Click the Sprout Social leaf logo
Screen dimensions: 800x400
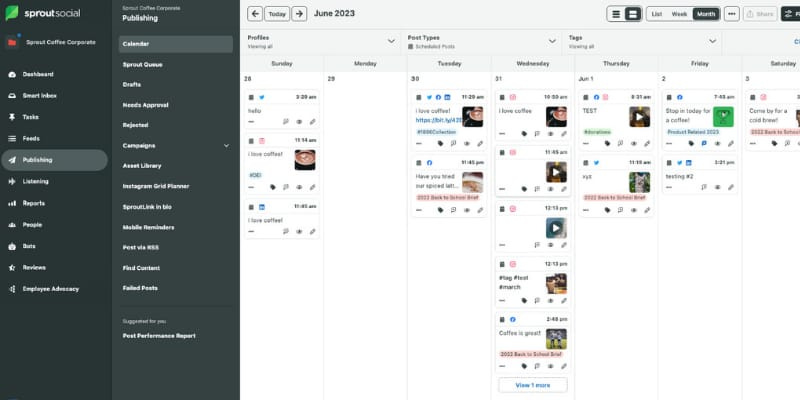click(x=12, y=13)
